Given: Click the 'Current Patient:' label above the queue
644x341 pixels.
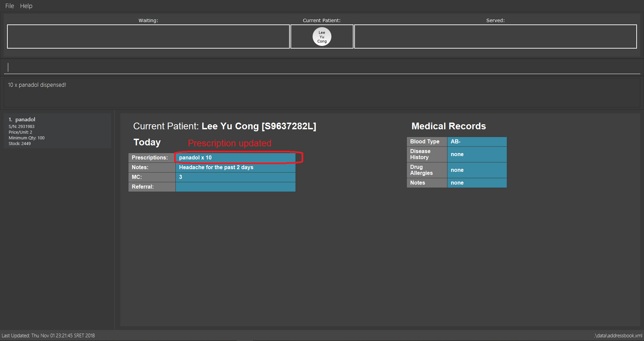Looking at the screenshot, I should (x=322, y=20).
